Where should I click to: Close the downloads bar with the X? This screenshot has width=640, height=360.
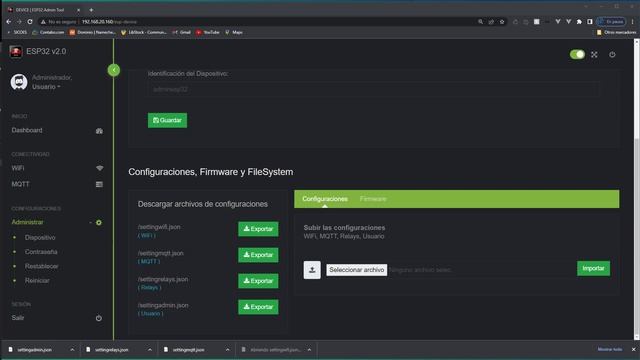pyautogui.click(x=633, y=349)
